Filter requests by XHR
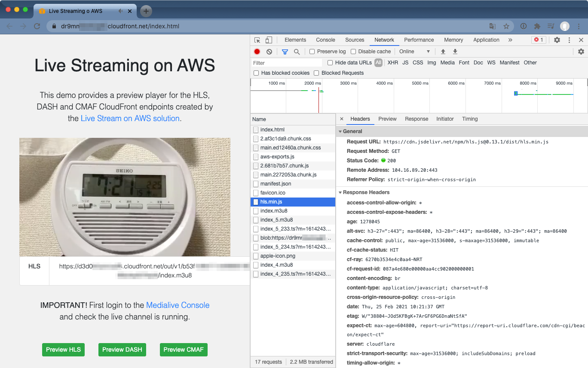 click(393, 63)
